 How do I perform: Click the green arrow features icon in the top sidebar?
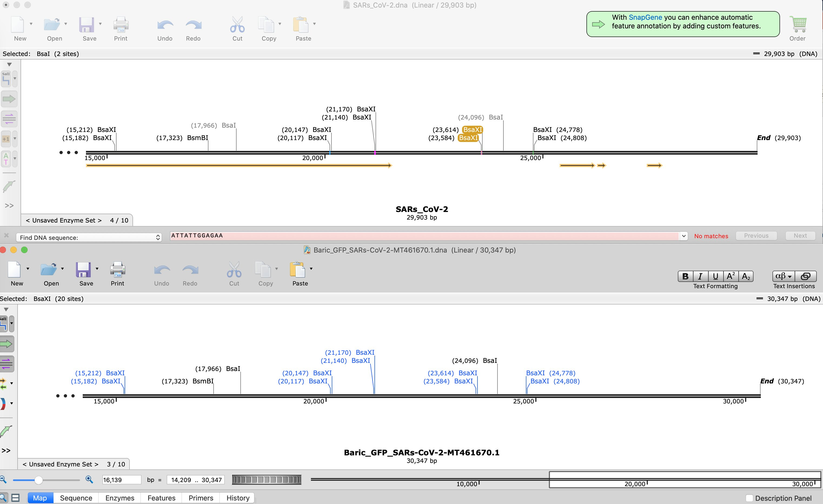[9, 99]
